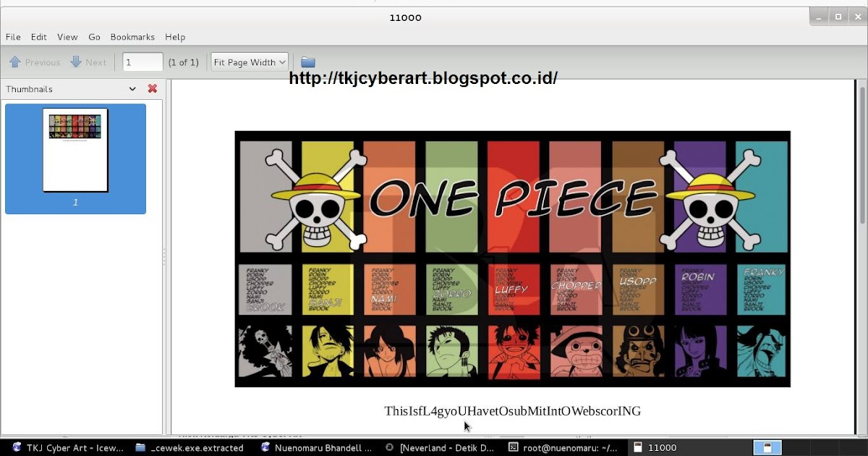
Task: Click the folder open-document icon in toolbar
Action: (308, 62)
